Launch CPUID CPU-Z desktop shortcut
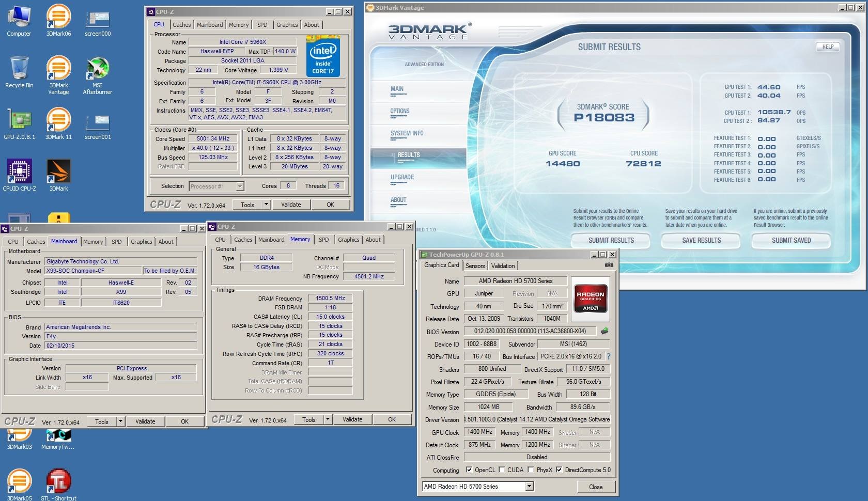The width and height of the screenshot is (868, 501). [19, 176]
